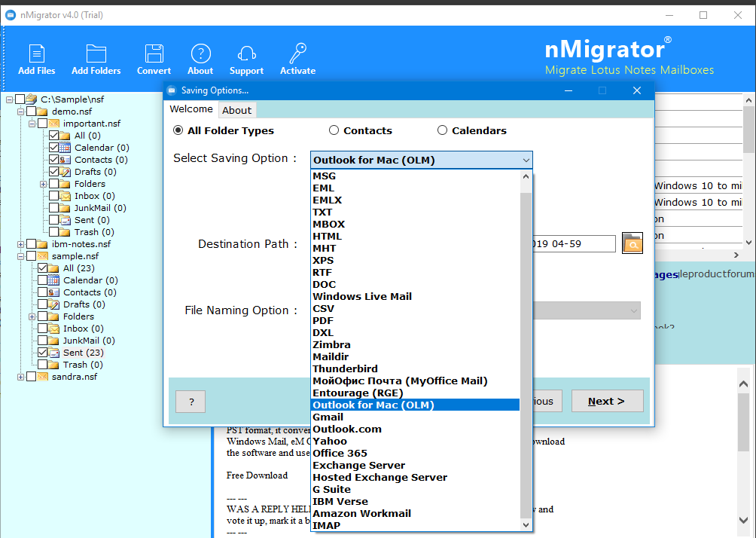Uncheck Calendar (0) under important.nsf
The width and height of the screenshot is (756, 538).
point(53,148)
